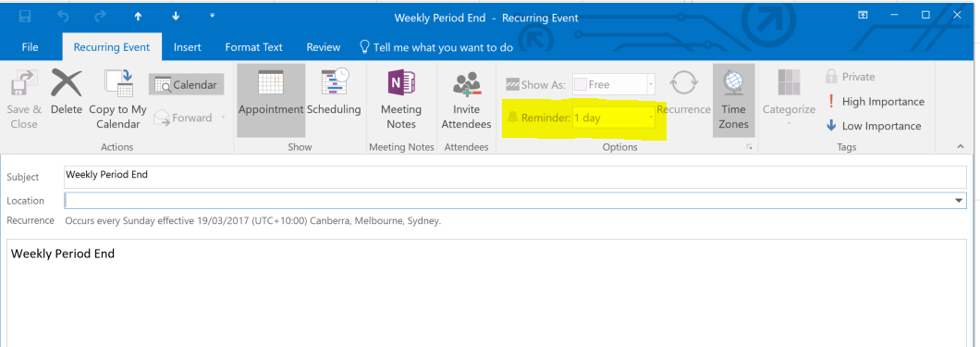Click the Scheduling view icon
This screenshot has height=347, width=980.
click(334, 82)
